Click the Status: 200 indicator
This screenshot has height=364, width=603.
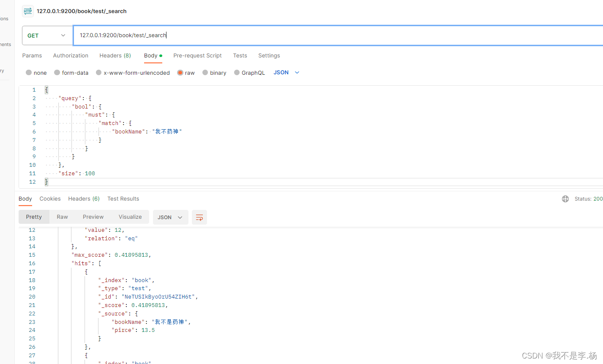[588, 198]
